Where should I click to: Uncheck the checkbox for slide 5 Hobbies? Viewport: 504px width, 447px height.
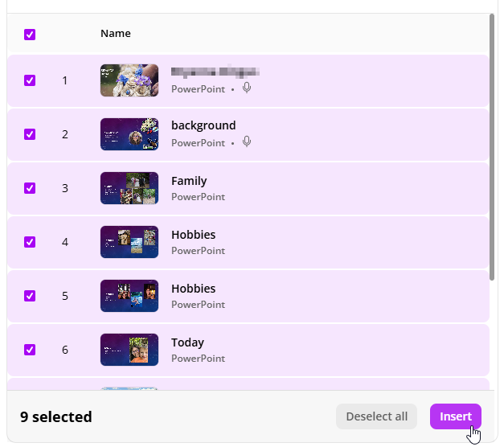click(30, 296)
